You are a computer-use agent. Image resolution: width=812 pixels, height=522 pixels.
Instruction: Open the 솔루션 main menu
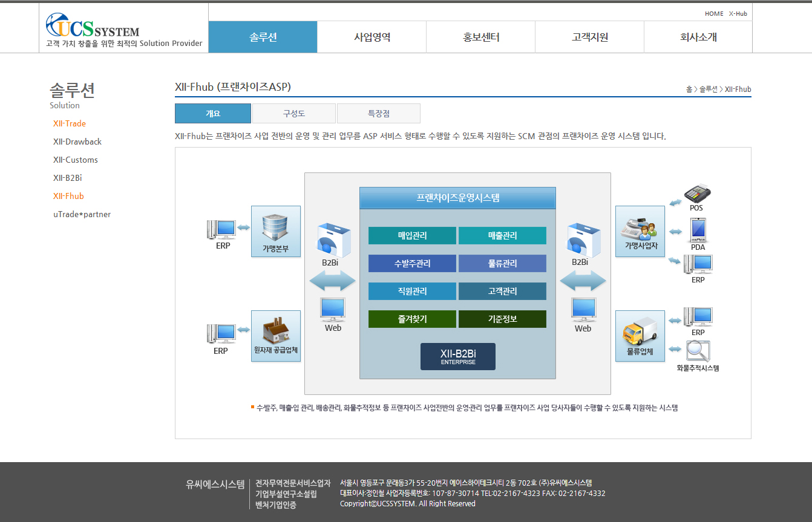tap(263, 37)
